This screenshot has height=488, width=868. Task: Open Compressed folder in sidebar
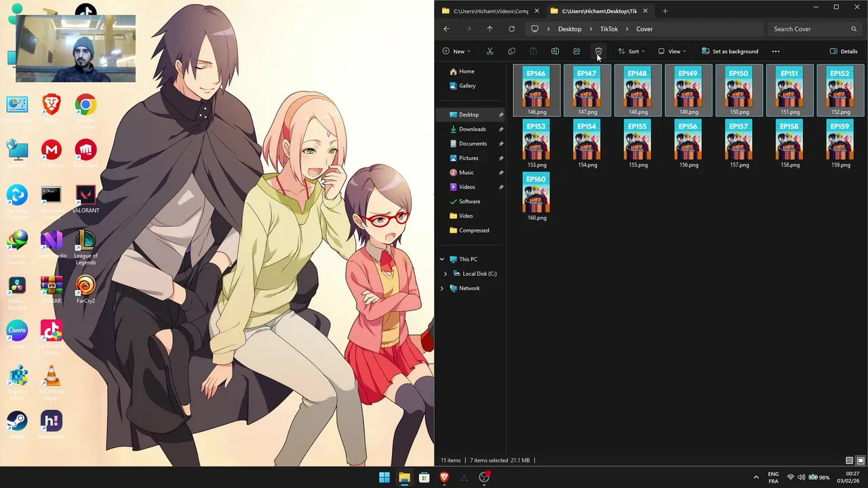pos(473,230)
